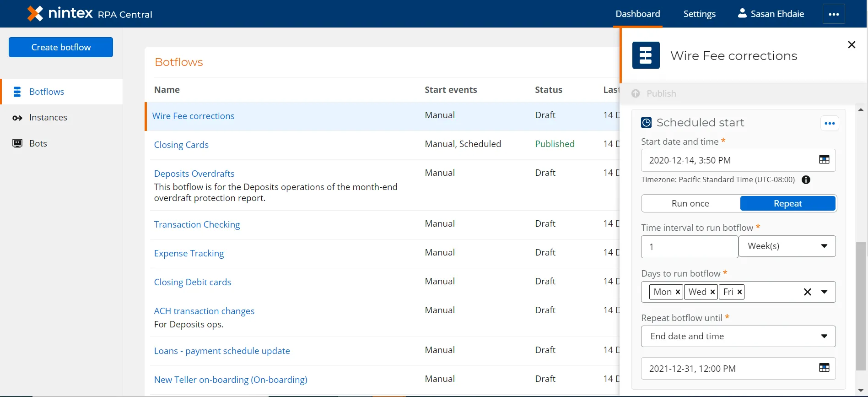Image resolution: width=868 pixels, height=397 pixels.
Task: Open Transaction Checking botflow link
Action: click(x=197, y=224)
